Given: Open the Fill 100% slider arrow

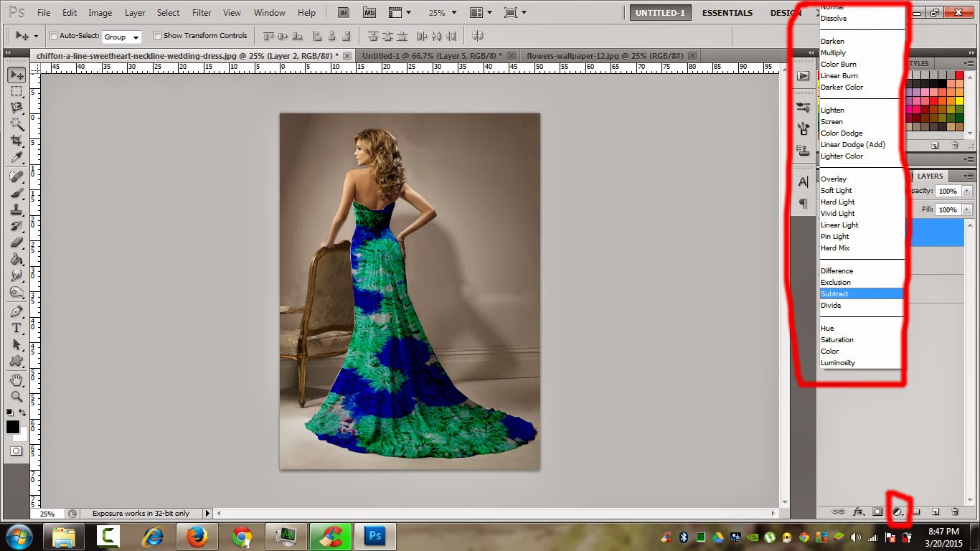Looking at the screenshot, I should [967, 209].
